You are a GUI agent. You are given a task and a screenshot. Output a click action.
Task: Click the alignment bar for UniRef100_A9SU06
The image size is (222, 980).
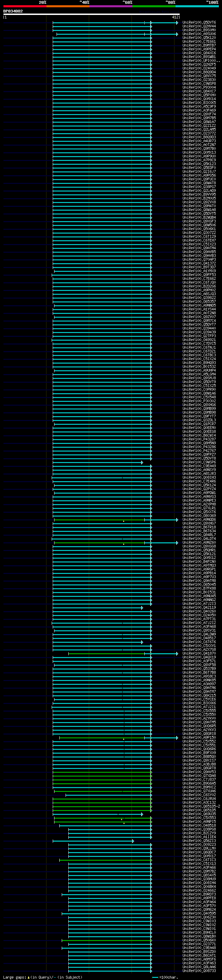coord(117,34)
